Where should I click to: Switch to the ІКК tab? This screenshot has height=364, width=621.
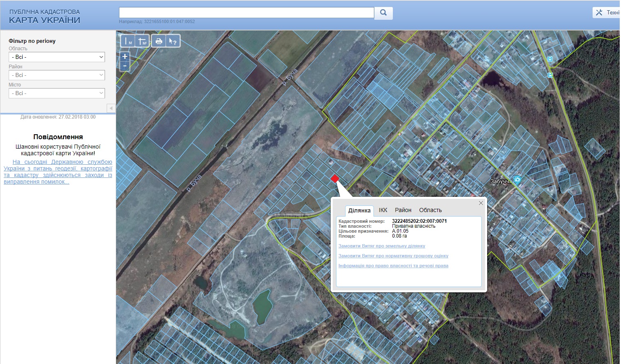[383, 210]
